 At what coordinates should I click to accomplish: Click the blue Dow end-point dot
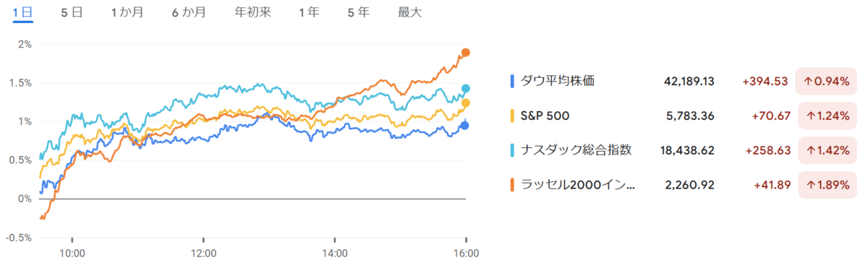[465, 126]
